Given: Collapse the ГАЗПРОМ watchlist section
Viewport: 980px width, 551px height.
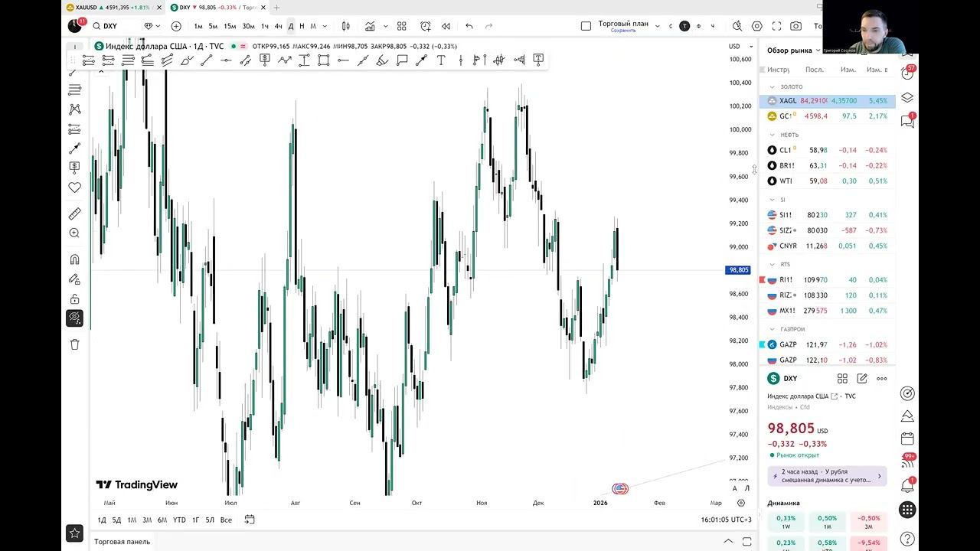Looking at the screenshot, I should [773, 329].
